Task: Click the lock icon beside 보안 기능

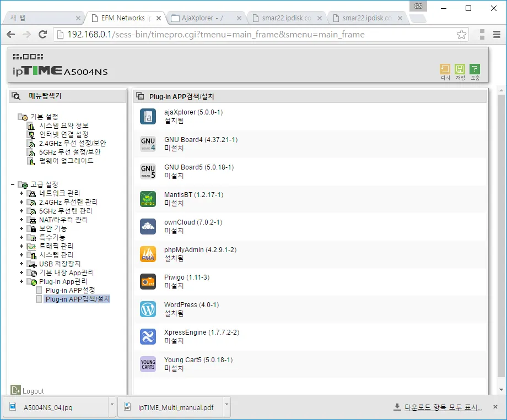Action: click(x=33, y=229)
